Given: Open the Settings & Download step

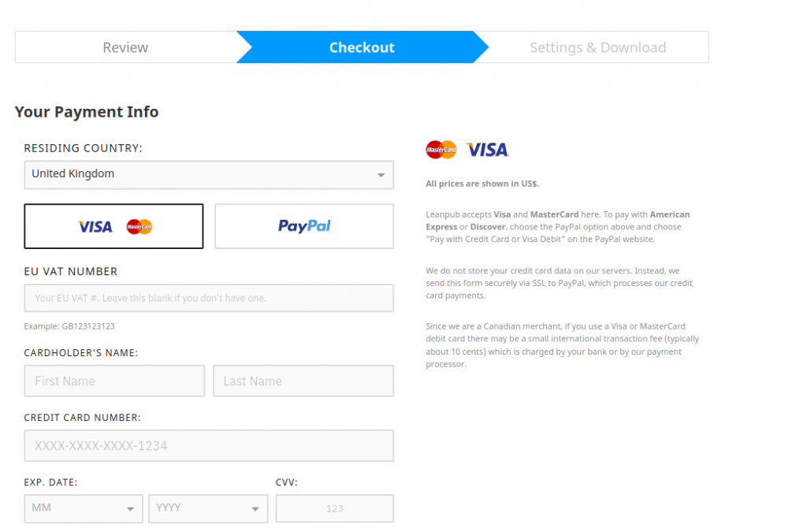Looking at the screenshot, I should click(597, 47).
